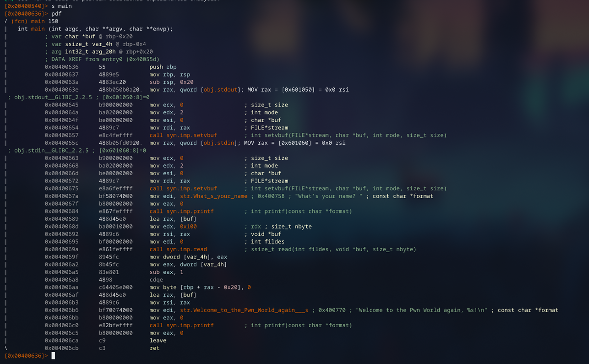Click the 'call sym.imp.read' instruction
The image size is (589, 364).
click(178, 249)
